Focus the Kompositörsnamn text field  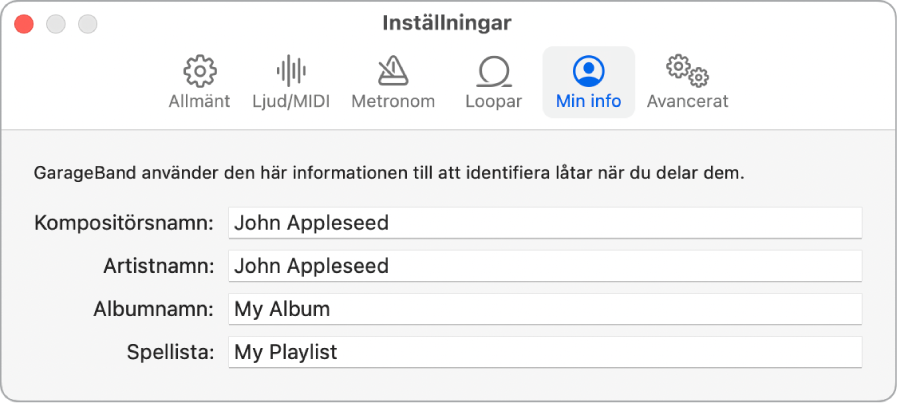pos(545,223)
